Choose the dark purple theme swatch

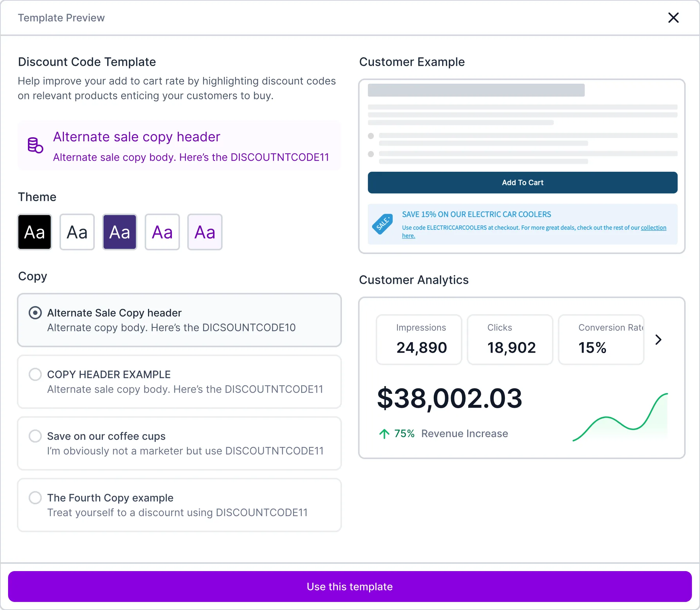coord(120,232)
